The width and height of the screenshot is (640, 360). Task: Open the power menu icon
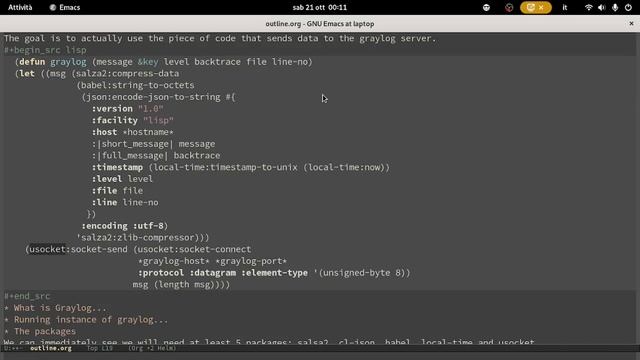pyautogui.click(x=628, y=7)
